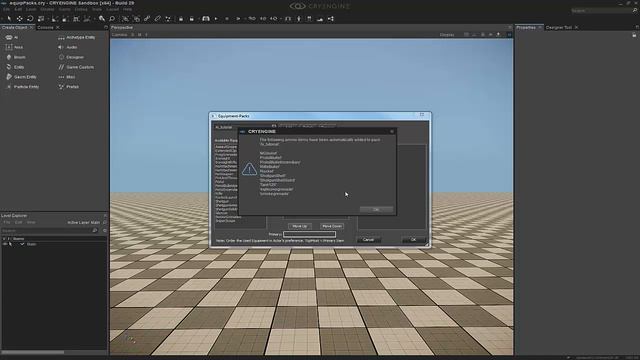The height and width of the screenshot is (360, 640).
Task: Focus the Level Explorer search field
Action: pos(47,231)
